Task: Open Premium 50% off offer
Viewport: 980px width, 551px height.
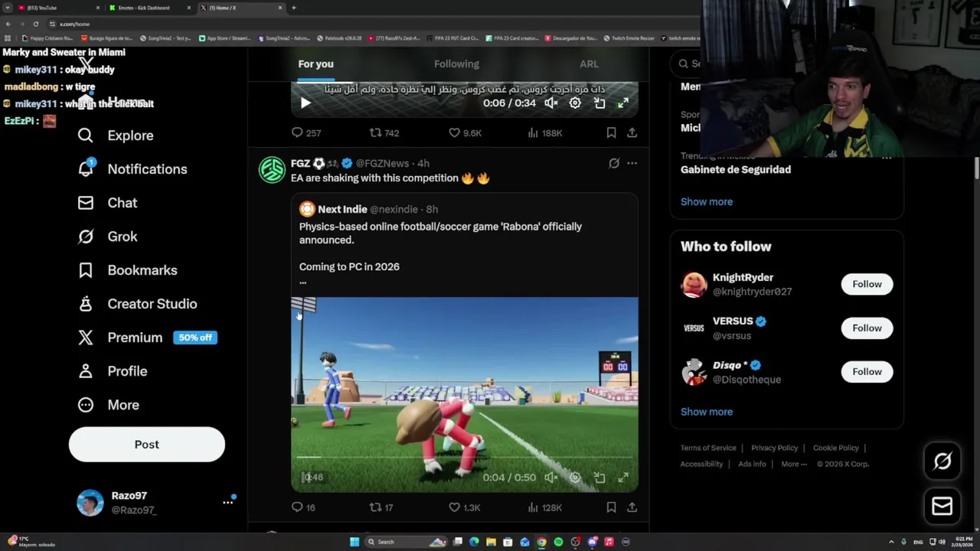Action: pyautogui.click(x=147, y=337)
